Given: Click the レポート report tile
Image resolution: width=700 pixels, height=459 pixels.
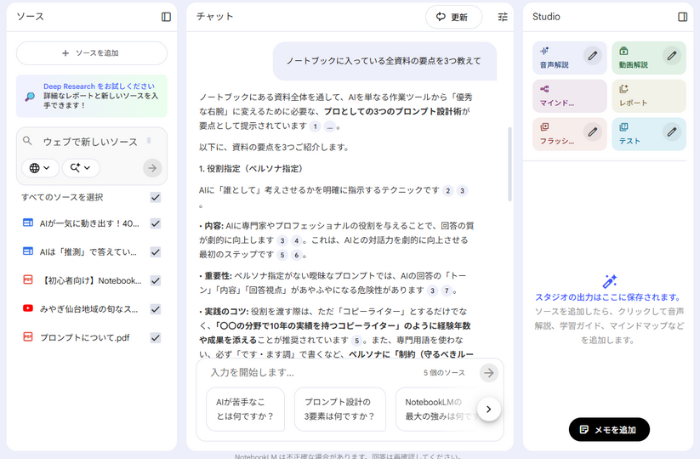Looking at the screenshot, I should pyautogui.click(x=649, y=96).
